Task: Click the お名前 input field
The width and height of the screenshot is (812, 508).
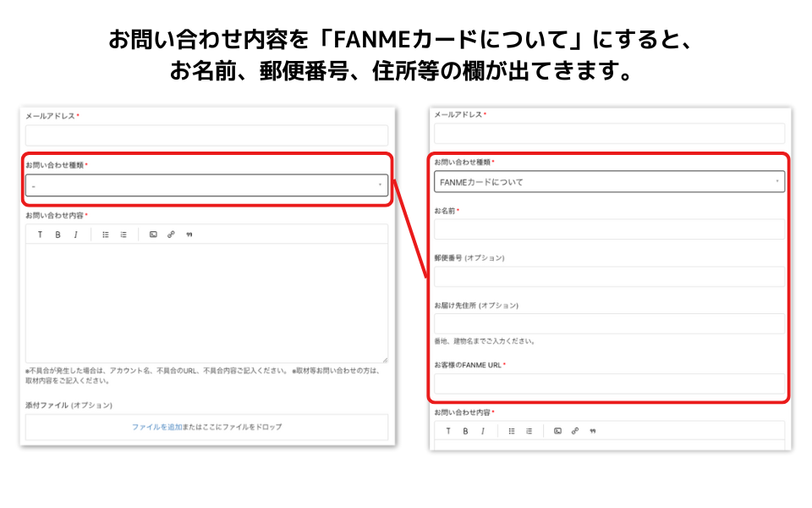Action: 609,229
